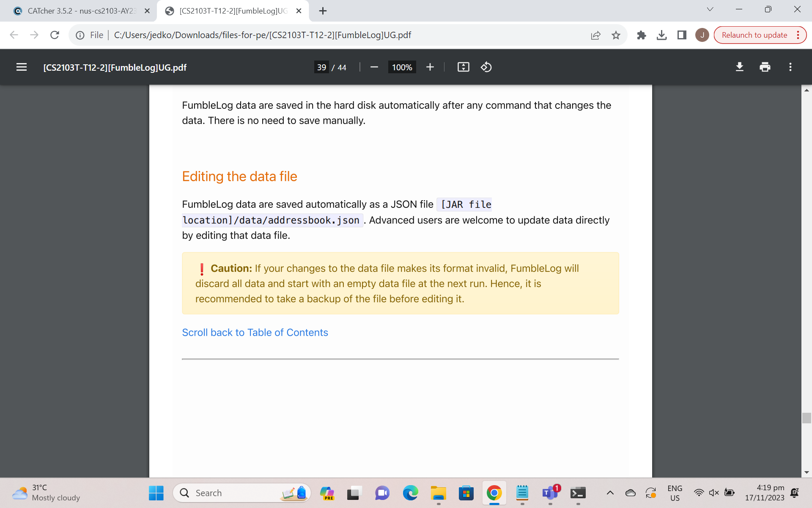
Task: Print the PDF document
Action: click(x=765, y=67)
